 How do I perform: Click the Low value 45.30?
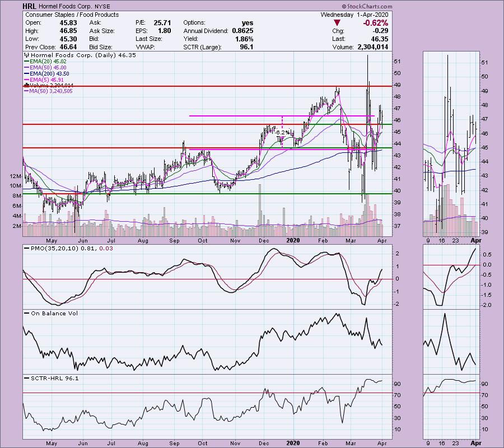pyautogui.click(x=68, y=39)
